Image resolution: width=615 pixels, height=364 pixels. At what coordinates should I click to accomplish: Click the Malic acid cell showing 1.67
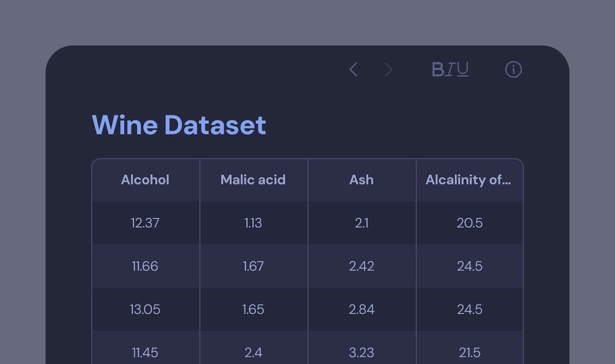point(253,266)
